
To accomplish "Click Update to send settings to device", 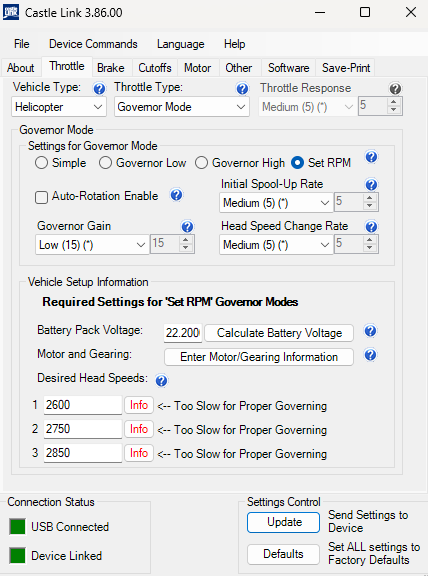I will point(284,522).
